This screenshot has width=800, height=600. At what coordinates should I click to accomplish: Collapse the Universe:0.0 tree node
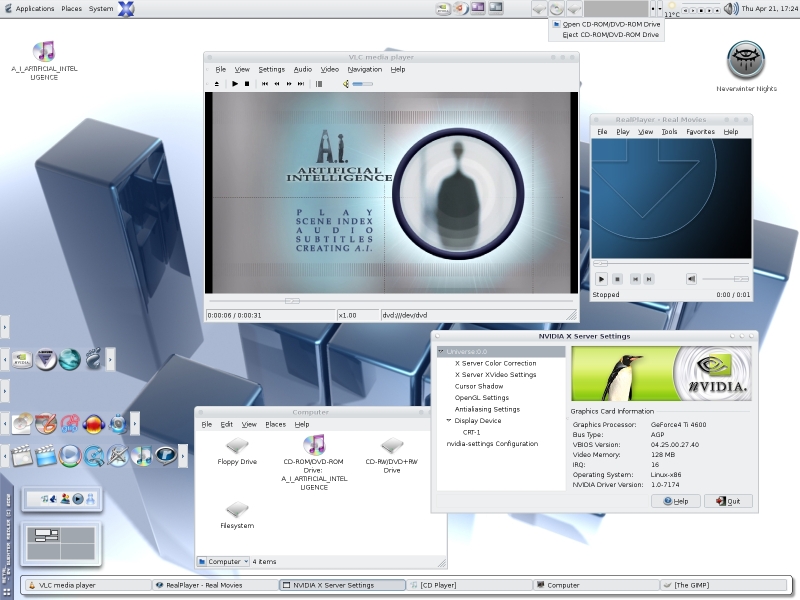pos(441,352)
